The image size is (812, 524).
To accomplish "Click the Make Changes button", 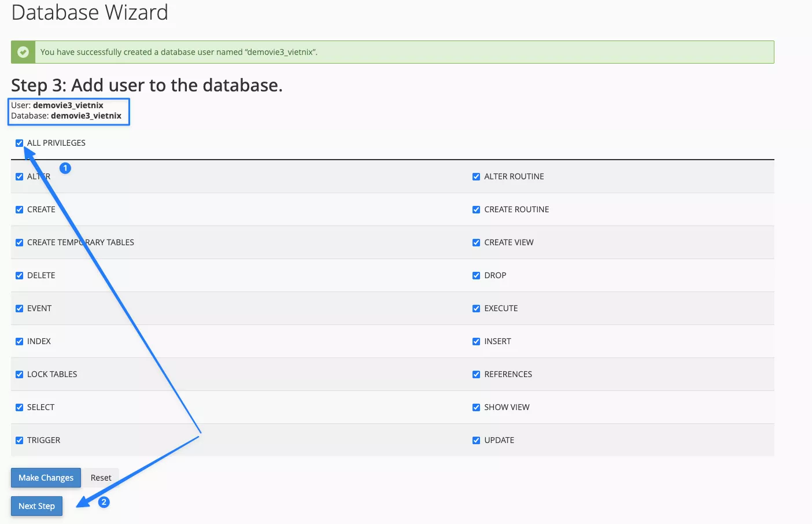I will coord(45,477).
